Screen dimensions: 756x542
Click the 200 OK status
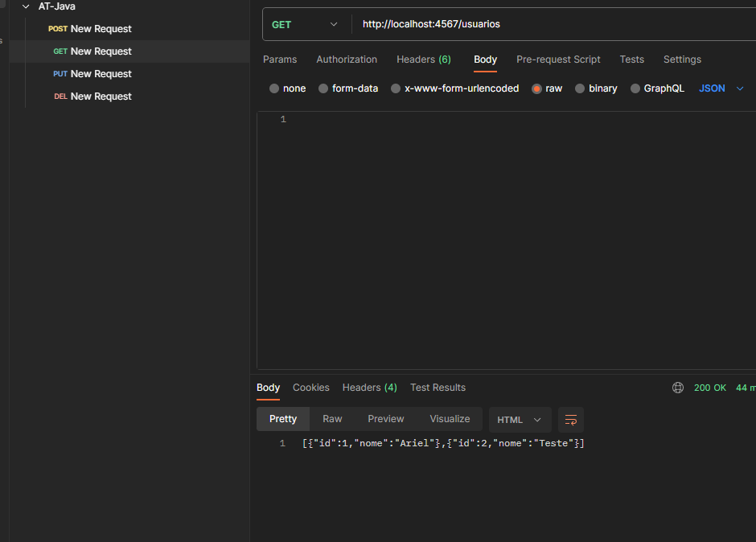[709, 388]
